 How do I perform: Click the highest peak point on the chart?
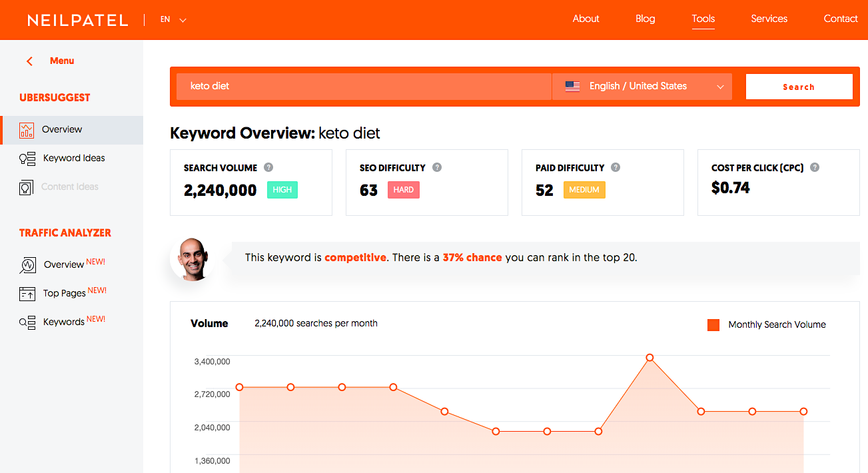pos(650,358)
